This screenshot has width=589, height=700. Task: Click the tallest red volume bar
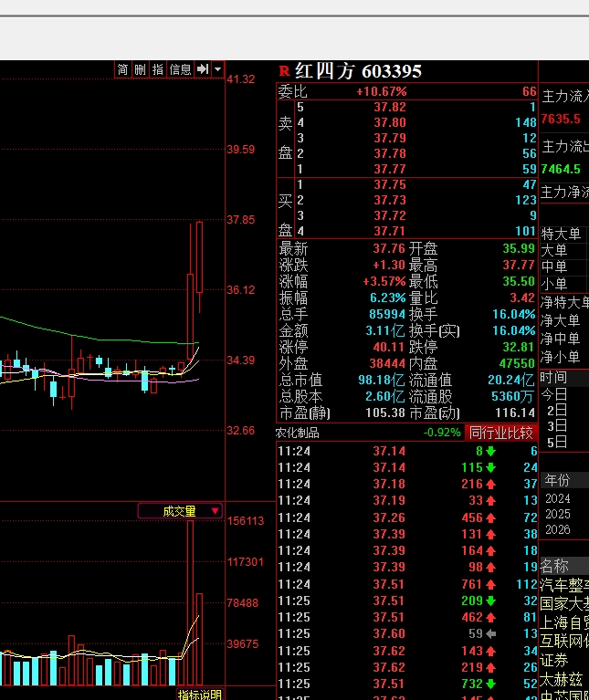190,602
